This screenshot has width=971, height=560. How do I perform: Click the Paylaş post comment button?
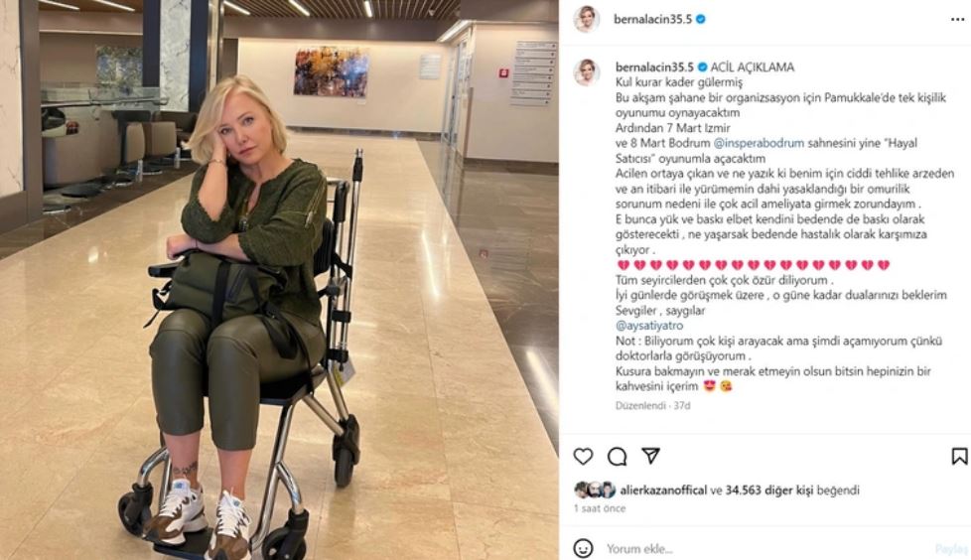coord(951,549)
